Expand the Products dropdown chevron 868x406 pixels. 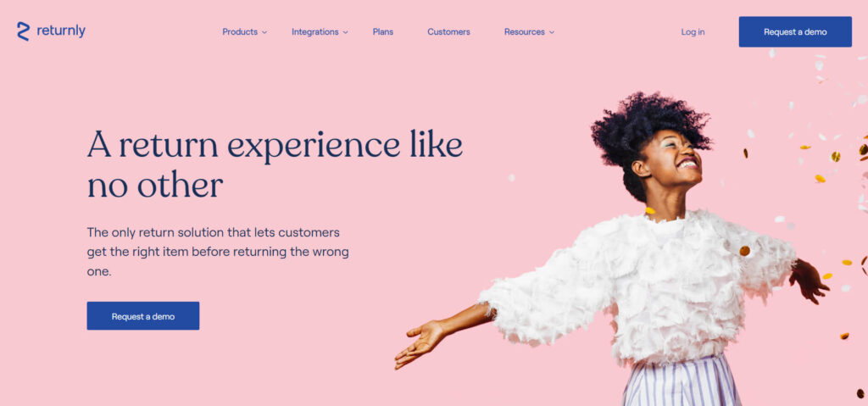(264, 32)
